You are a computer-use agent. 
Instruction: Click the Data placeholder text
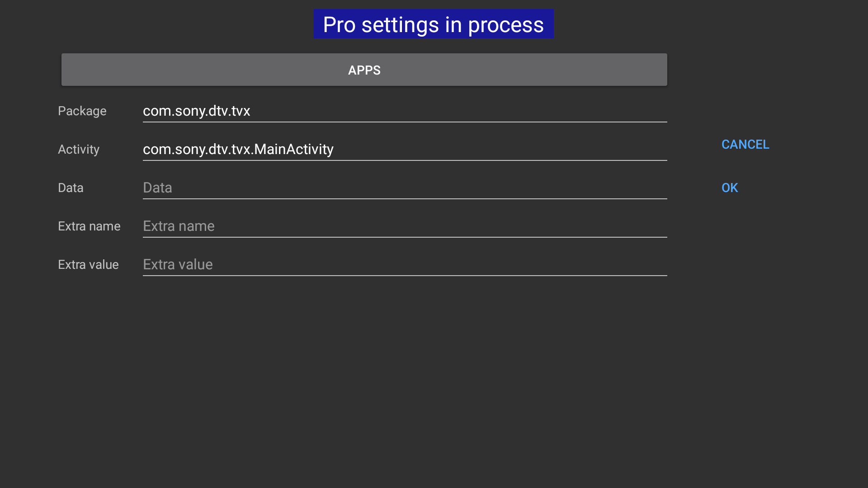[x=157, y=188]
